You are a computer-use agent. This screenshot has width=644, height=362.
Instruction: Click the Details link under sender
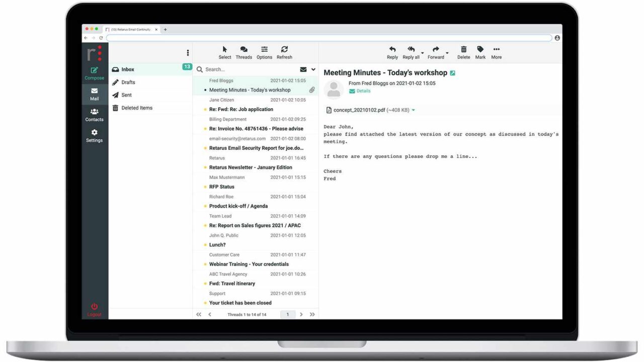point(363,91)
